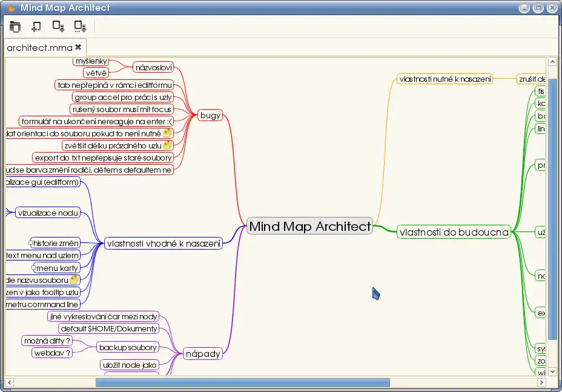Select 'tab nepřepíná v rámci editformu' node

point(114,85)
